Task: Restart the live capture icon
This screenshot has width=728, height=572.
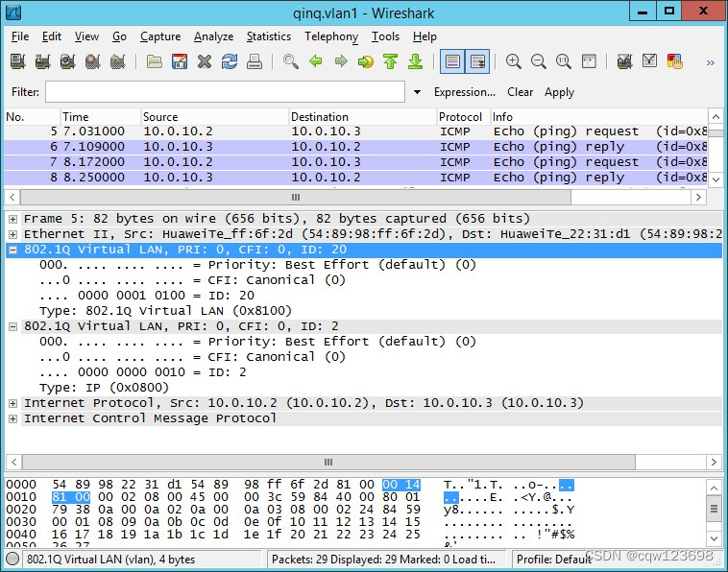Action: coord(118,61)
